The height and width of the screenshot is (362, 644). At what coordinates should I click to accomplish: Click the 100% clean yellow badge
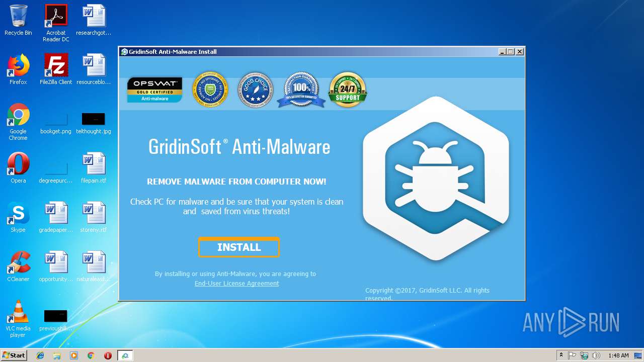(x=210, y=89)
